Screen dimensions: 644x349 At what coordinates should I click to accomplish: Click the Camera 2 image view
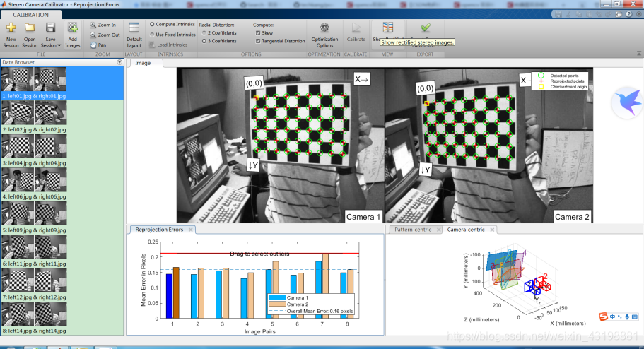point(489,146)
